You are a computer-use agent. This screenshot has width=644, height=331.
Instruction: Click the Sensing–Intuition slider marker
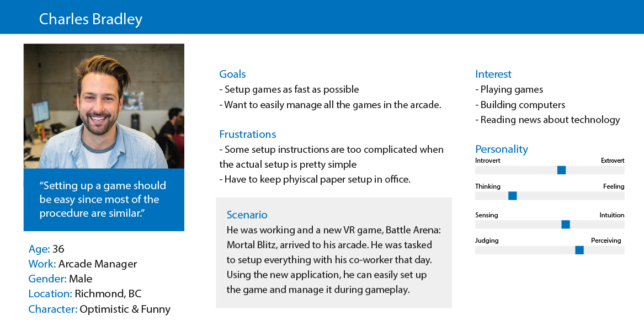[566, 224]
